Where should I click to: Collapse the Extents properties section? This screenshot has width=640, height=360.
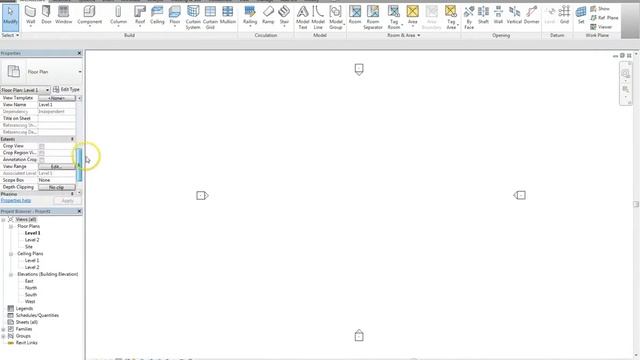pyautogui.click(x=72, y=139)
